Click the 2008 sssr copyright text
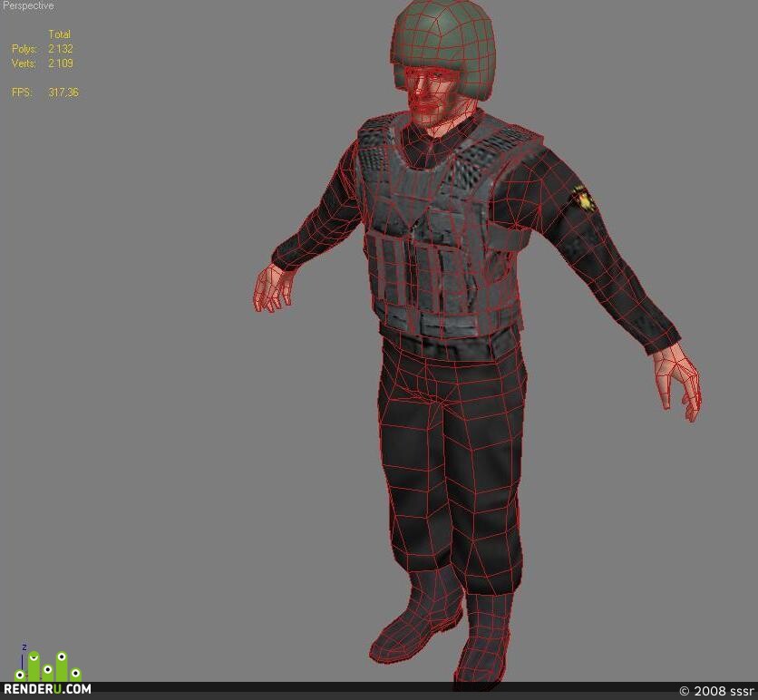This screenshot has width=758, height=700. point(717,691)
